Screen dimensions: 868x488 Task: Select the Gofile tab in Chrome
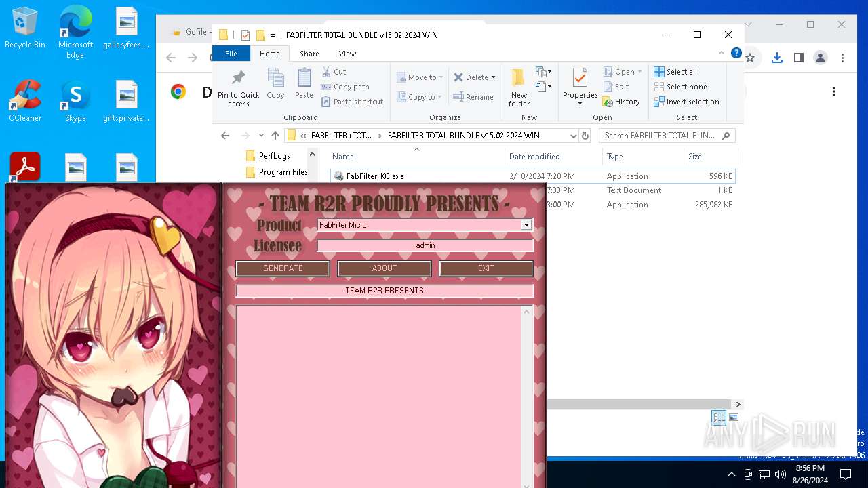[x=190, y=31]
